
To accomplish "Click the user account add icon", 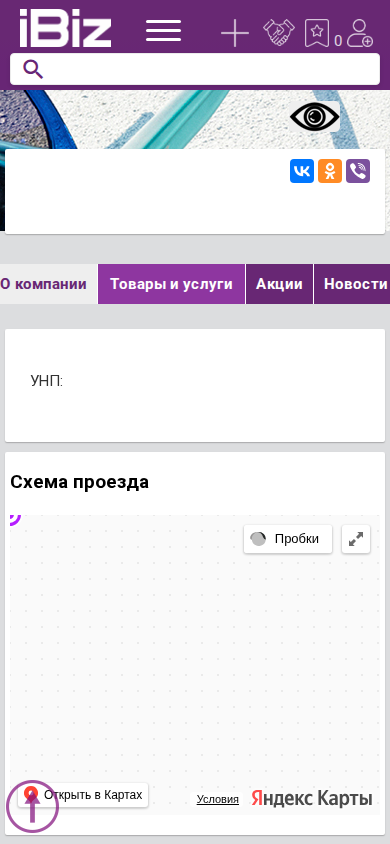I will point(360,33).
